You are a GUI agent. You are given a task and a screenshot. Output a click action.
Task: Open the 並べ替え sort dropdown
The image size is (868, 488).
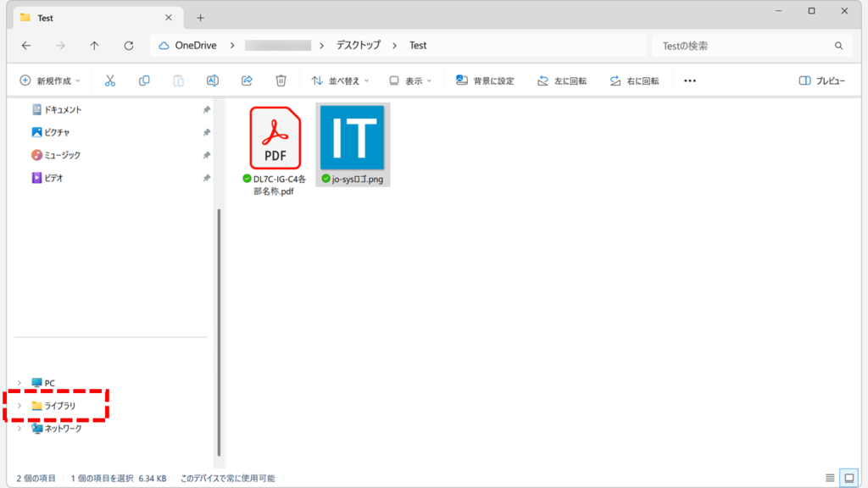pos(340,80)
